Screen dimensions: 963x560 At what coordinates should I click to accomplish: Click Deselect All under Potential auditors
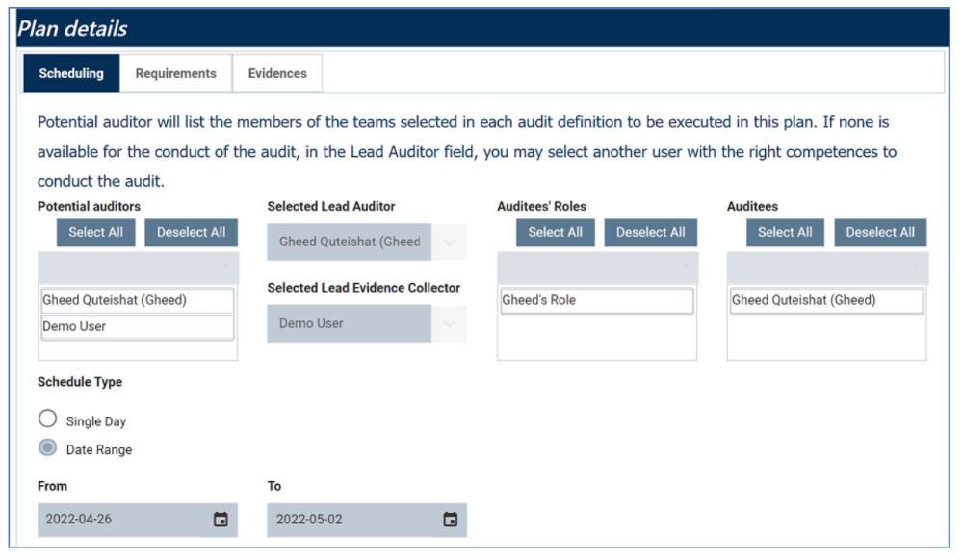click(191, 233)
